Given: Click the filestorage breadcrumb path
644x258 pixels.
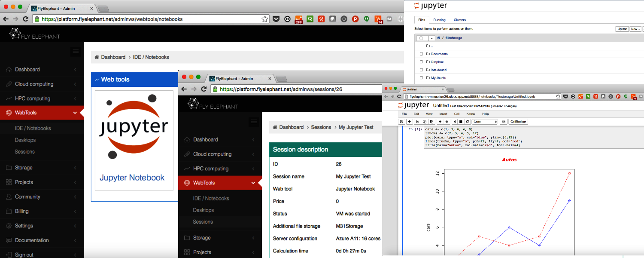Looking at the screenshot, I should (454, 38).
